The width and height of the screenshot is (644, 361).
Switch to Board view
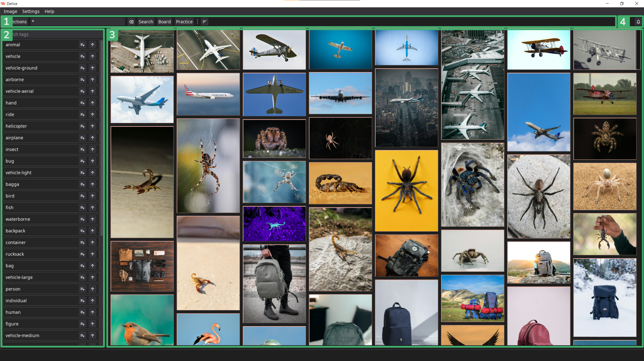point(164,22)
